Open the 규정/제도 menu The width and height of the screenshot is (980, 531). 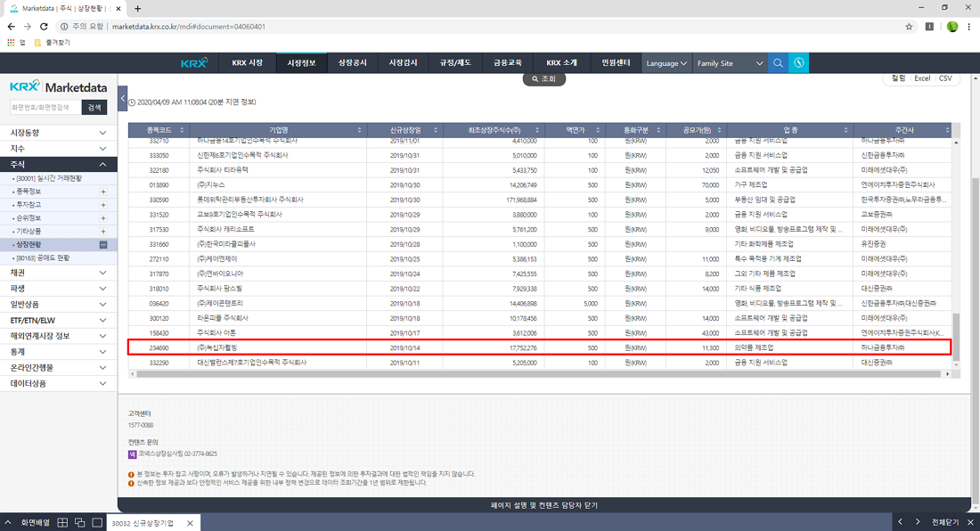pos(455,63)
